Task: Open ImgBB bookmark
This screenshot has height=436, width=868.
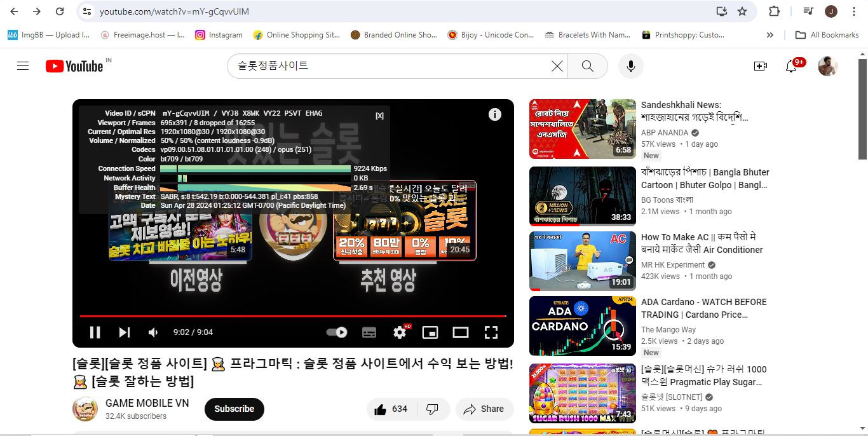Action: [49, 35]
